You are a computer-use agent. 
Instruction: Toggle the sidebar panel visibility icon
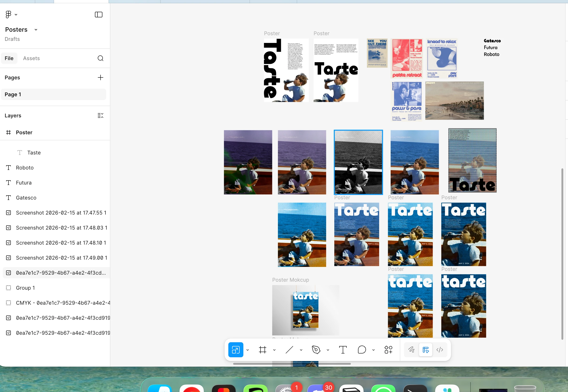(x=99, y=15)
